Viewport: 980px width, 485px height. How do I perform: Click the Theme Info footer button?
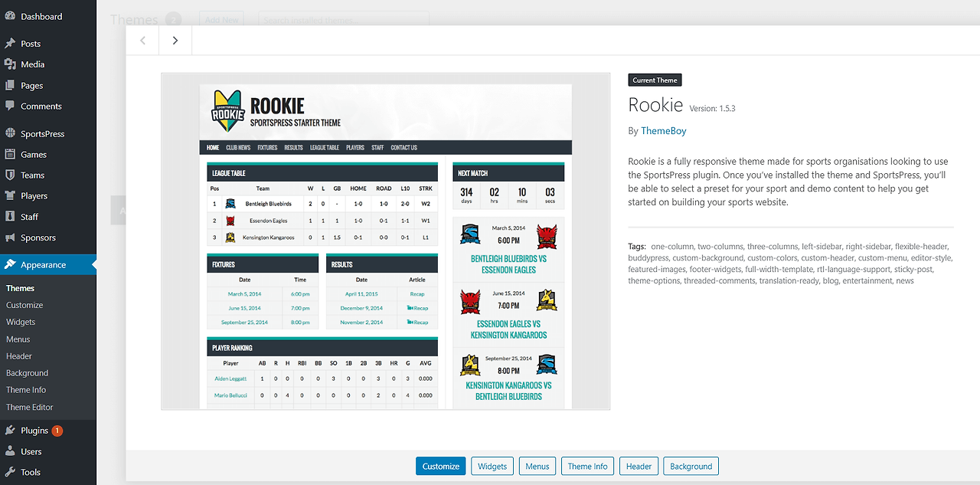pos(588,466)
